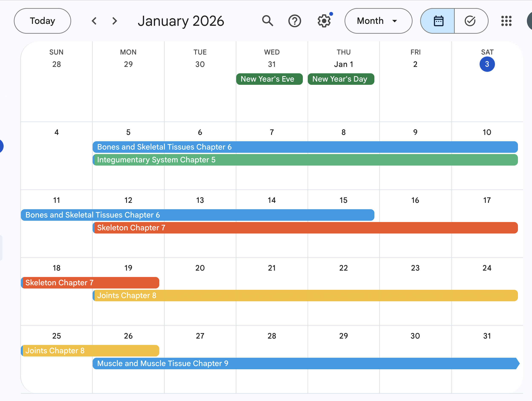Image resolution: width=532 pixels, height=401 pixels.
Task: Toggle Calendar view in the view switcher
Action: pos(439,21)
